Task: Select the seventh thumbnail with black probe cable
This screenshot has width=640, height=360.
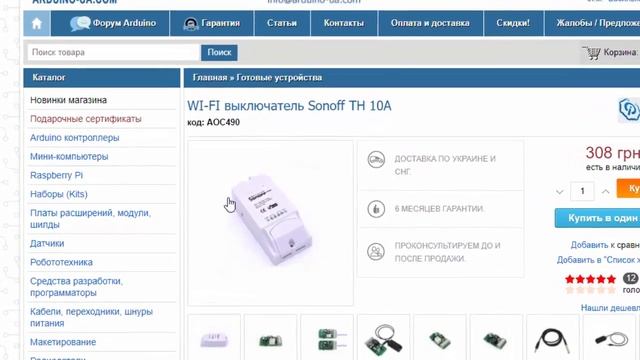Action: [553, 339]
